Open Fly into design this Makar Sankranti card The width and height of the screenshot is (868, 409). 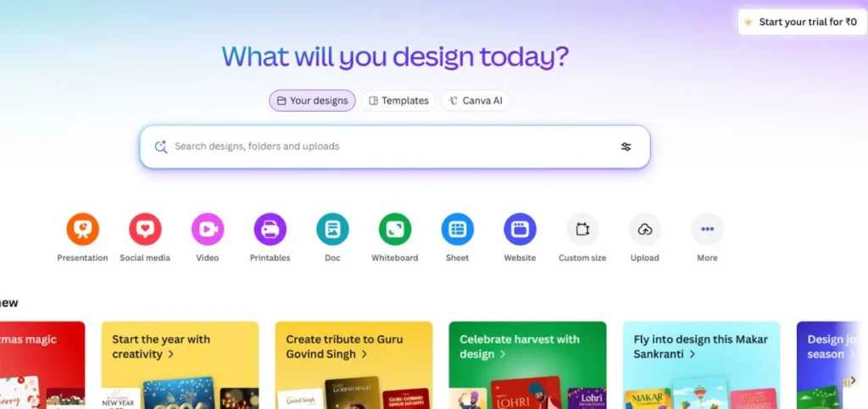click(x=701, y=365)
